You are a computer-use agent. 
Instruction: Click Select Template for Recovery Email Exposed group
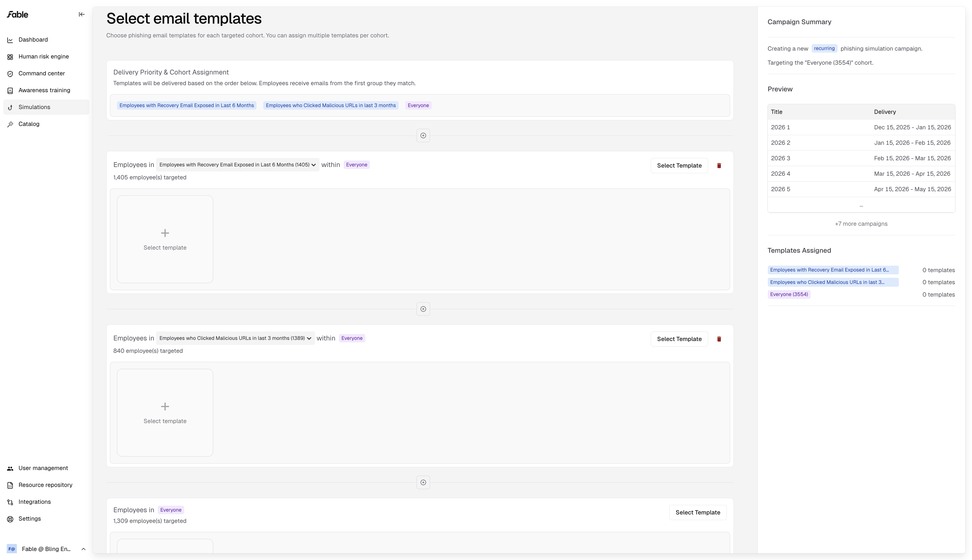click(x=679, y=166)
